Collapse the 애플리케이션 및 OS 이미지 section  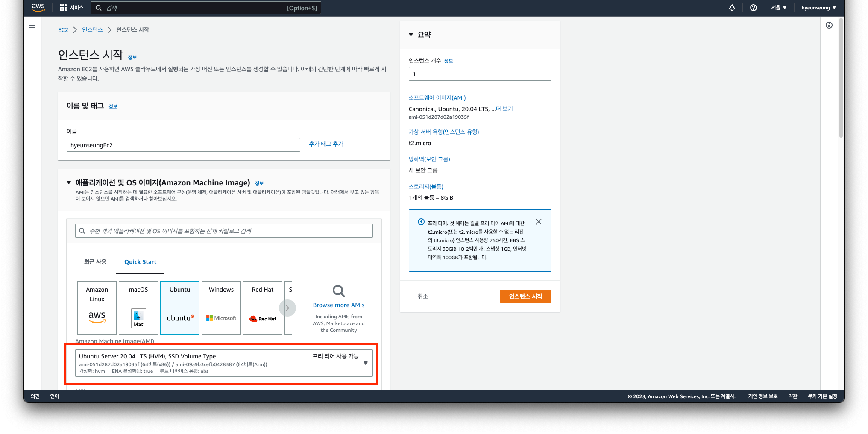69,182
